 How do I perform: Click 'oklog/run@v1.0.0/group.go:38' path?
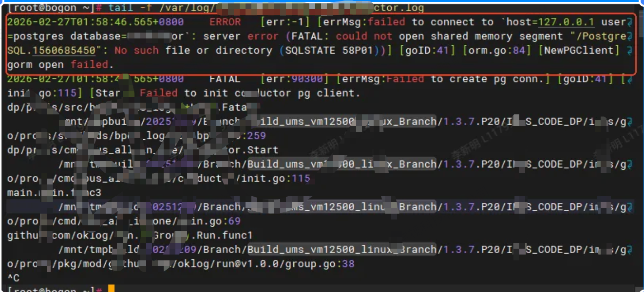point(266,264)
